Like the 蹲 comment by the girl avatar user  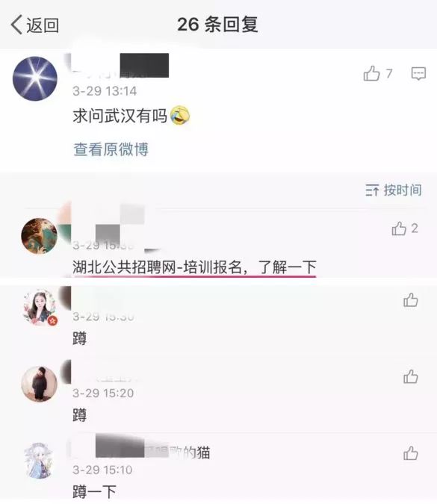pyautogui.click(x=411, y=300)
